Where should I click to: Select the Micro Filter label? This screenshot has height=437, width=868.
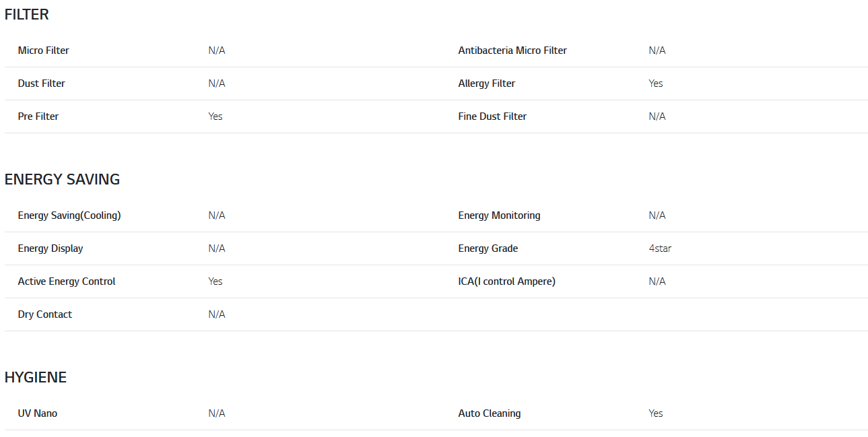(44, 51)
